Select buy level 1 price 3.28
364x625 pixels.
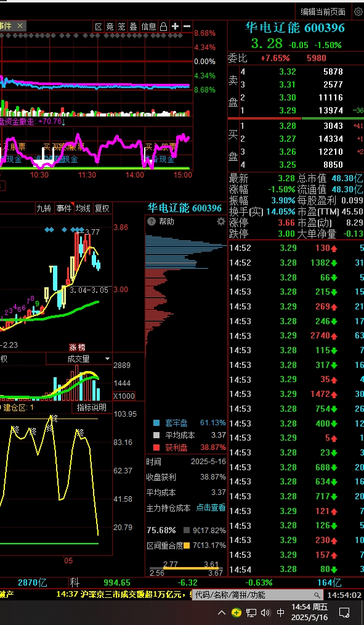(288, 126)
